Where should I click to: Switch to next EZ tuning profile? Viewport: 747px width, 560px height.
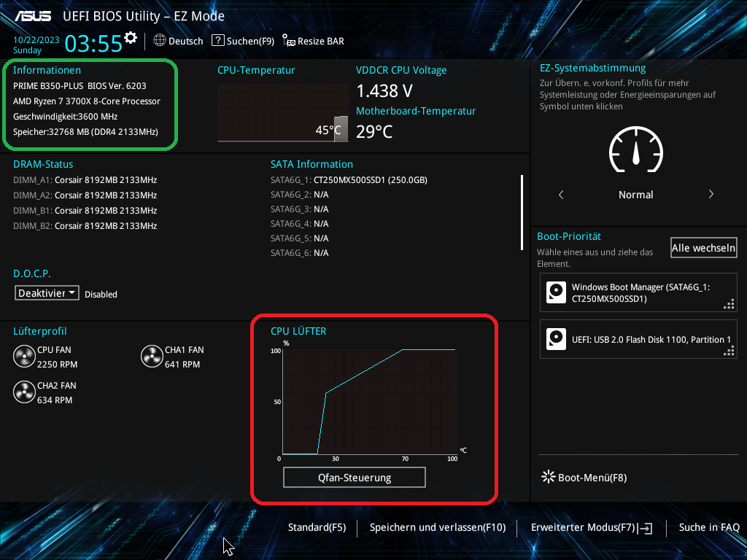[711, 194]
